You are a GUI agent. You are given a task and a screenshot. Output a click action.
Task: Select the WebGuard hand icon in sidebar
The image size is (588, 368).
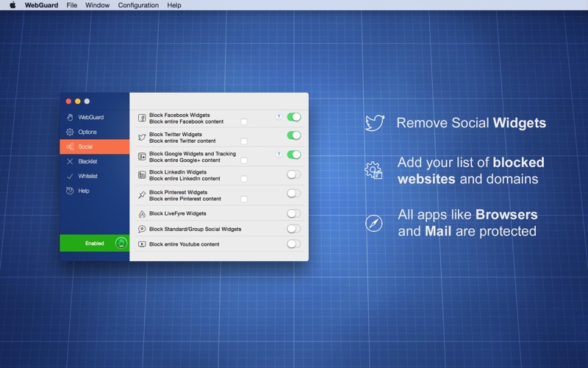click(70, 117)
